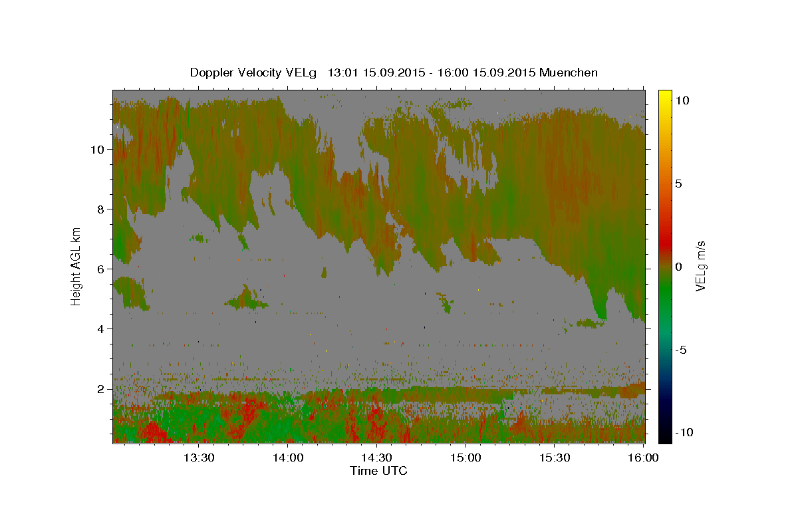Viewport: 798px width, 532px height.
Task: Click the '14:00' time axis label
Action: click(x=288, y=458)
